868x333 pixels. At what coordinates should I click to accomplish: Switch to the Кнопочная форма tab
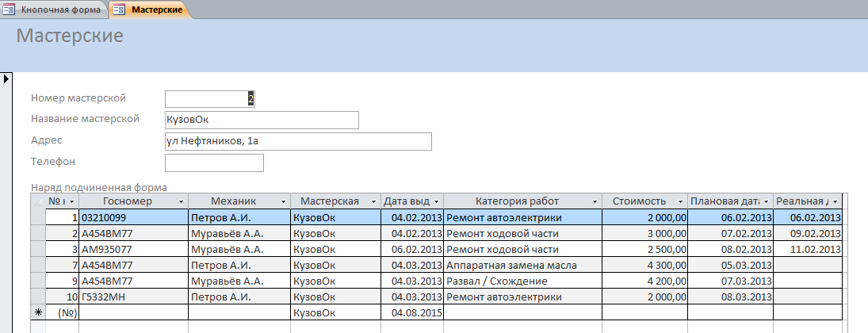(x=53, y=10)
